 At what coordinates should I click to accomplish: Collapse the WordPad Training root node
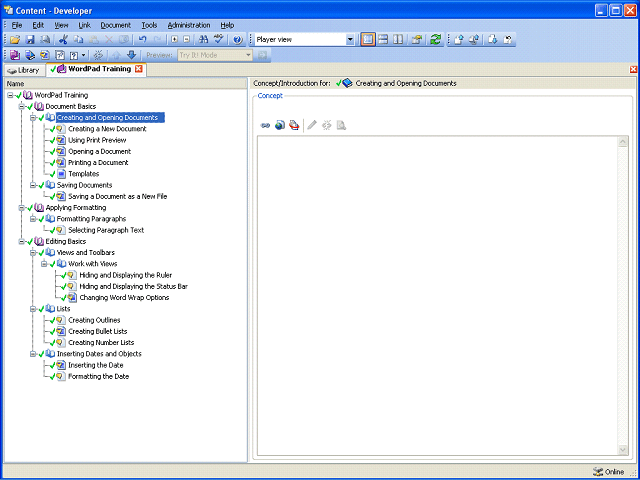click(10, 95)
